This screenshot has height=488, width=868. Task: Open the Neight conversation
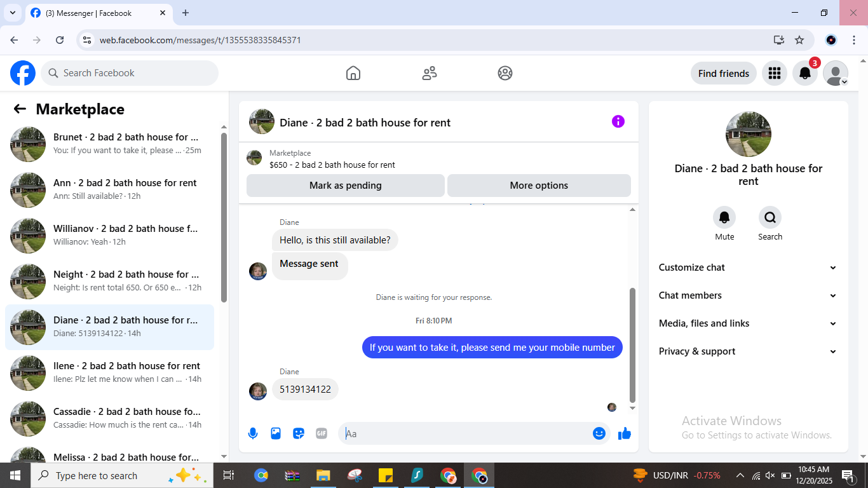(x=109, y=281)
